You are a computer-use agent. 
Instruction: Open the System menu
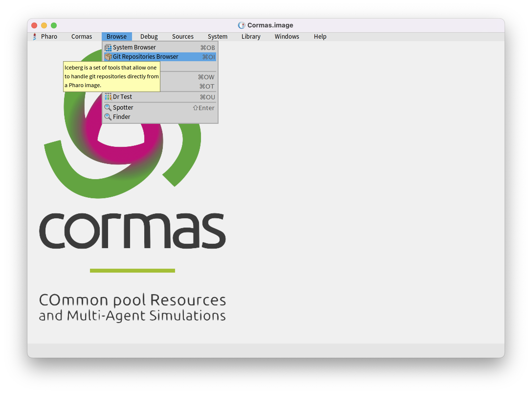(x=217, y=37)
